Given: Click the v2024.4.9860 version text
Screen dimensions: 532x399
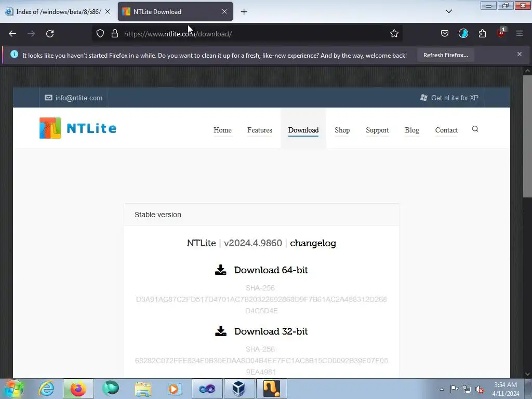Looking at the screenshot, I should point(253,243).
